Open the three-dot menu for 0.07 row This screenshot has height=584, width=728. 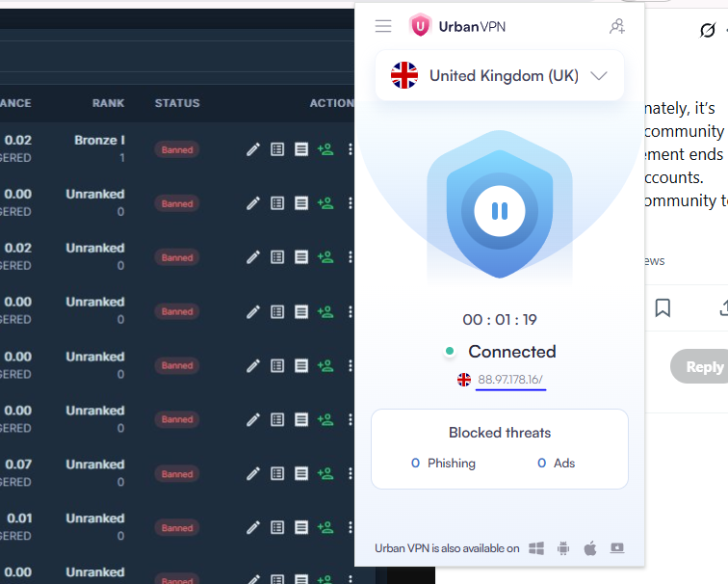(x=351, y=473)
